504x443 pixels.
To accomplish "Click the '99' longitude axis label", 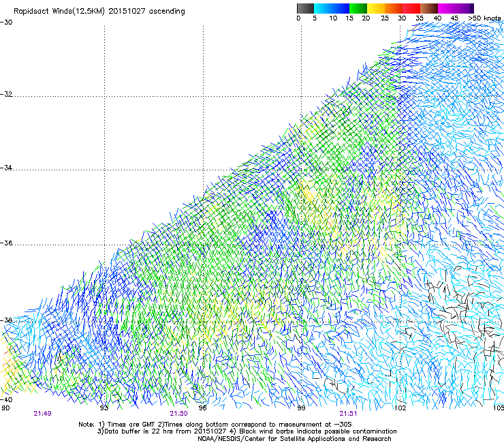I will 301,408.
